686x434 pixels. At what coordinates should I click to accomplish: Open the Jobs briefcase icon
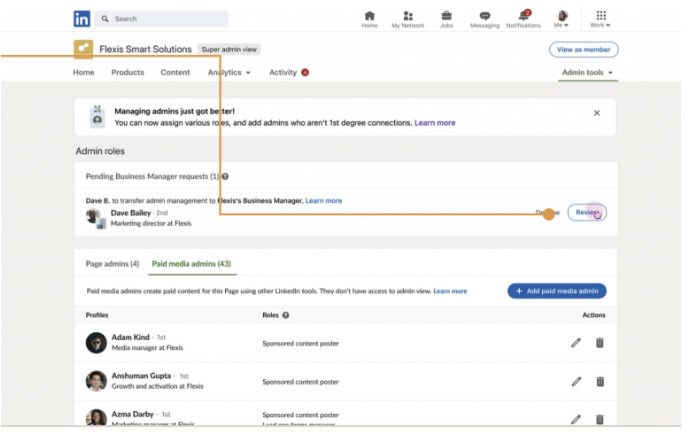click(446, 16)
